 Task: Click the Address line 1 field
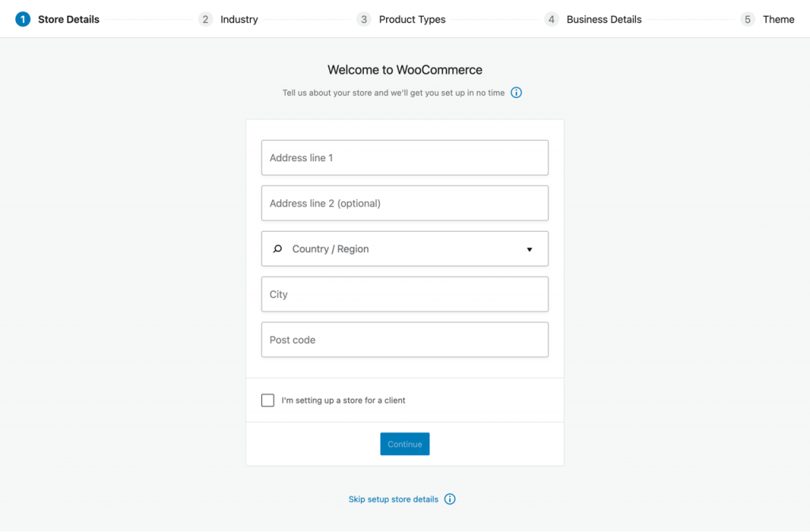click(x=404, y=157)
